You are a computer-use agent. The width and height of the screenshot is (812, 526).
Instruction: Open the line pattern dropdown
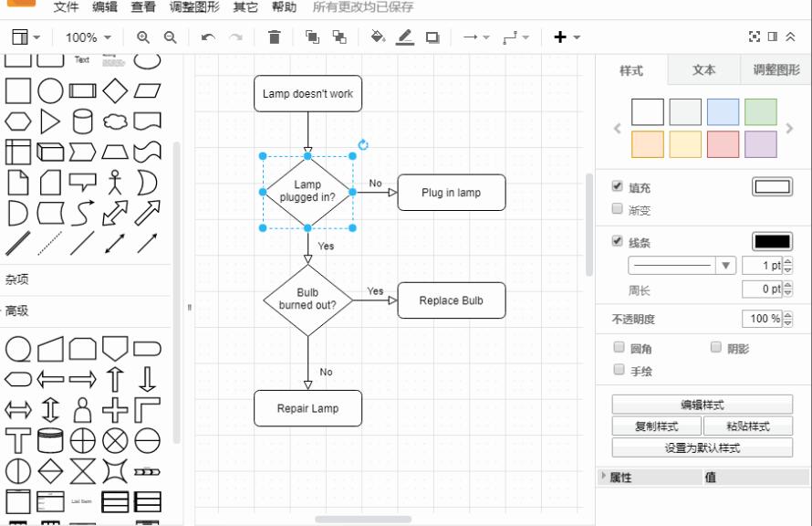682,266
